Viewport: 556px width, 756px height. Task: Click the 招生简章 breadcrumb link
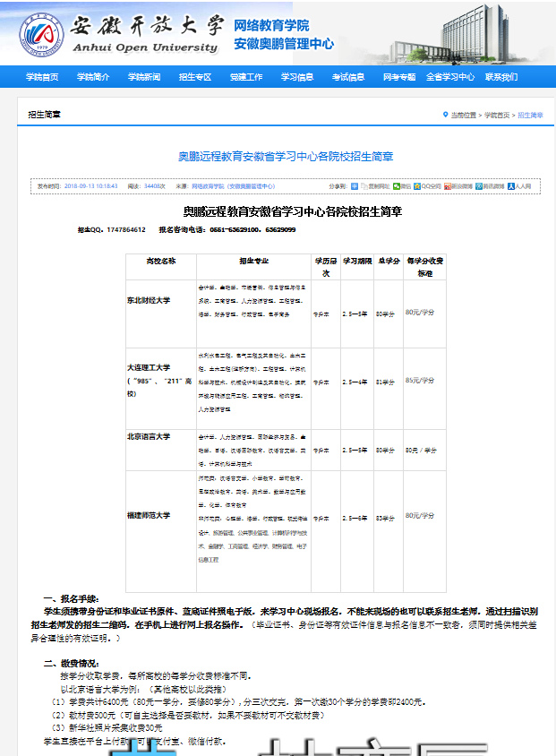pos(530,116)
